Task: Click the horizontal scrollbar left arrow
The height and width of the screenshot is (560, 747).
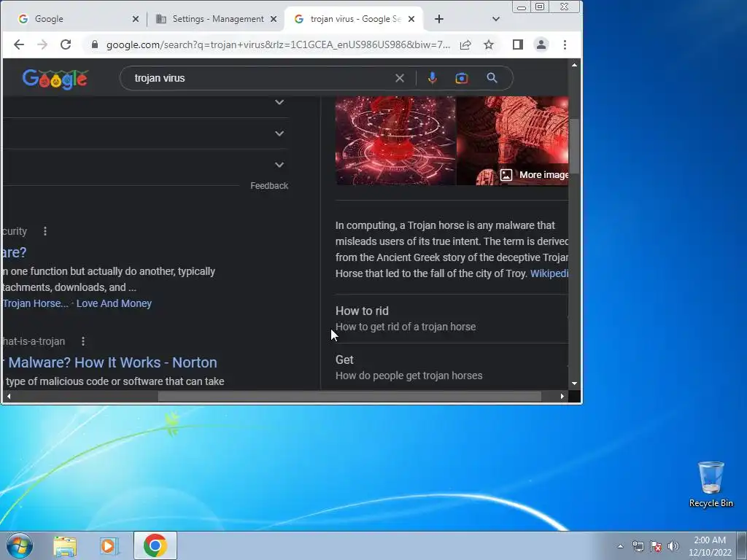Action: click(x=9, y=396)
